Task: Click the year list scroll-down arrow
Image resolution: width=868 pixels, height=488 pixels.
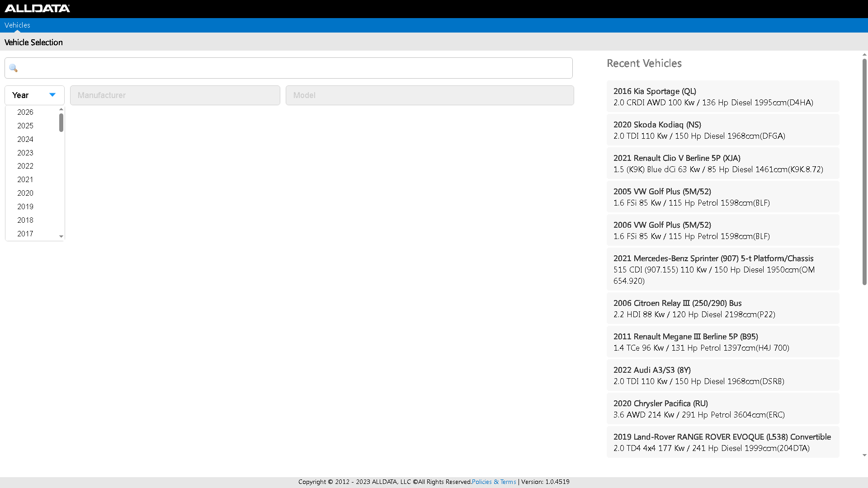Action: pos(61,236)
